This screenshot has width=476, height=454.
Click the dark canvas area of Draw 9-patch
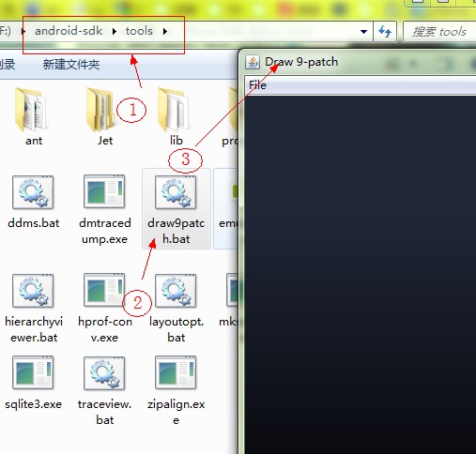pos(360,275)
